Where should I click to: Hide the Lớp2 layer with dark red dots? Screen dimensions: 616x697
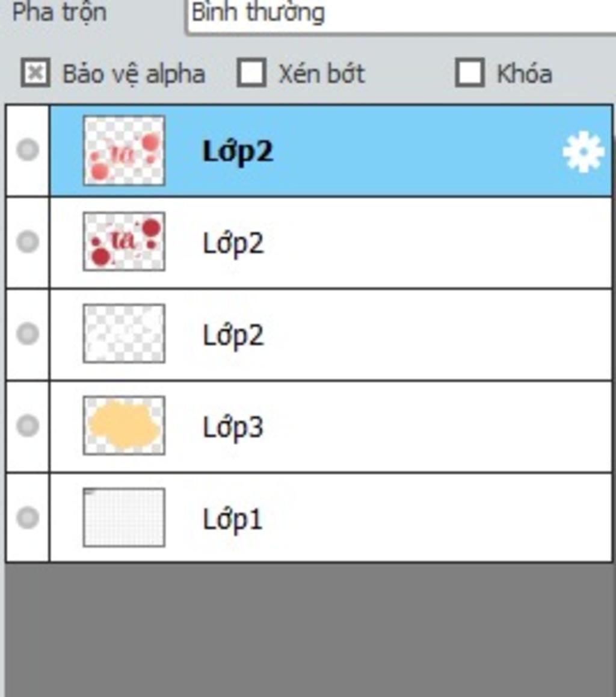pyautogui.click(x=28, y=242)
